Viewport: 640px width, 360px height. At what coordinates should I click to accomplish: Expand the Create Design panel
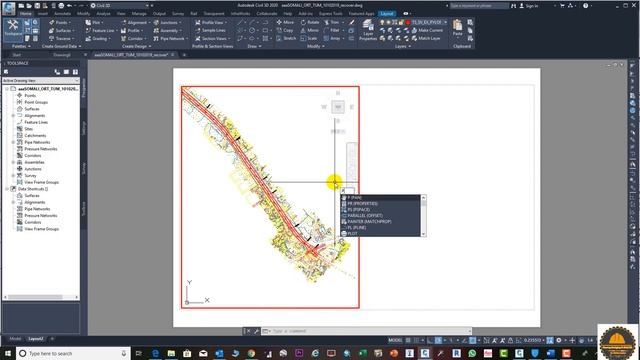[136, 46]
